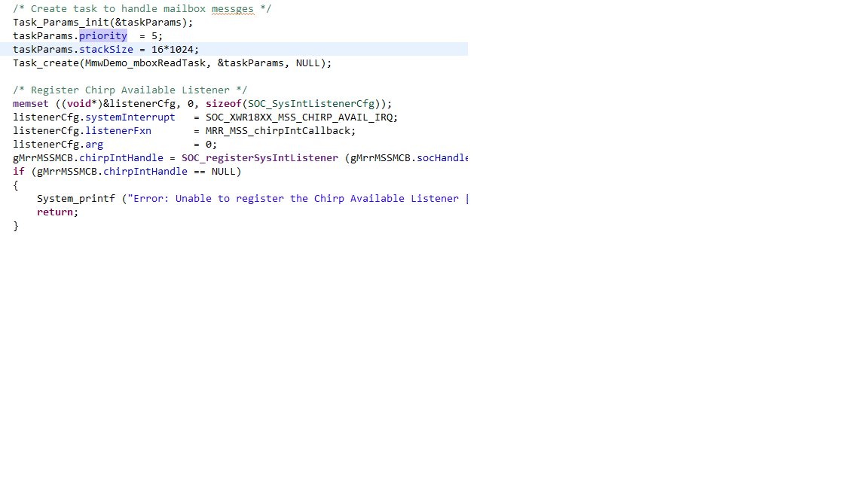Click 'Task_Params_init' function call
Screen dimensions: 868x488
(61, 23)
